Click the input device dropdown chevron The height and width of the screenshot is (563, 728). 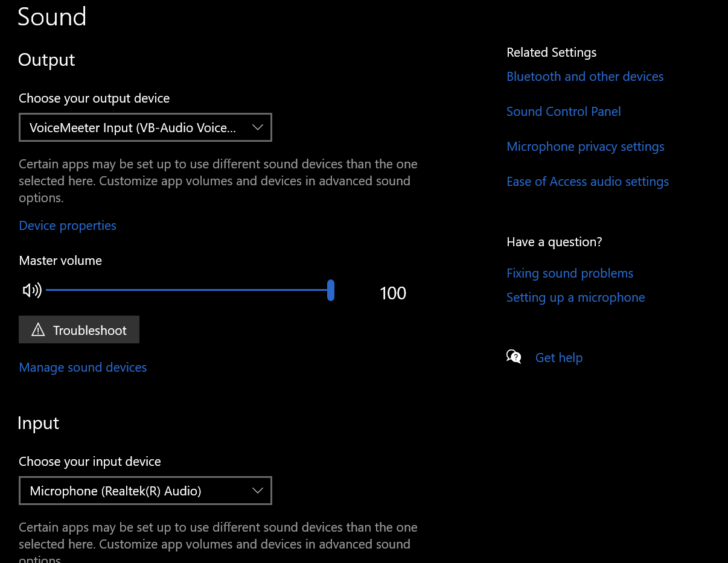click(258, 491)
